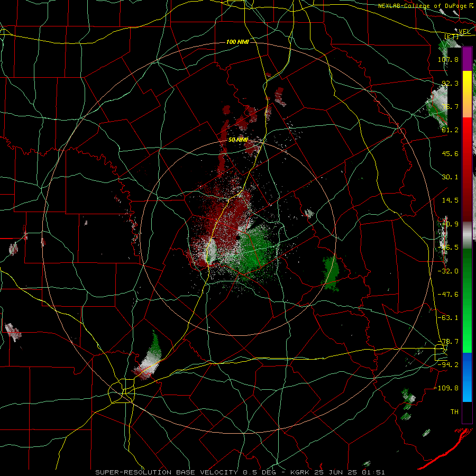Screen dimensions: 476x476
Task: Select the -63.1 velocity scale value
Action: [448, 318]
